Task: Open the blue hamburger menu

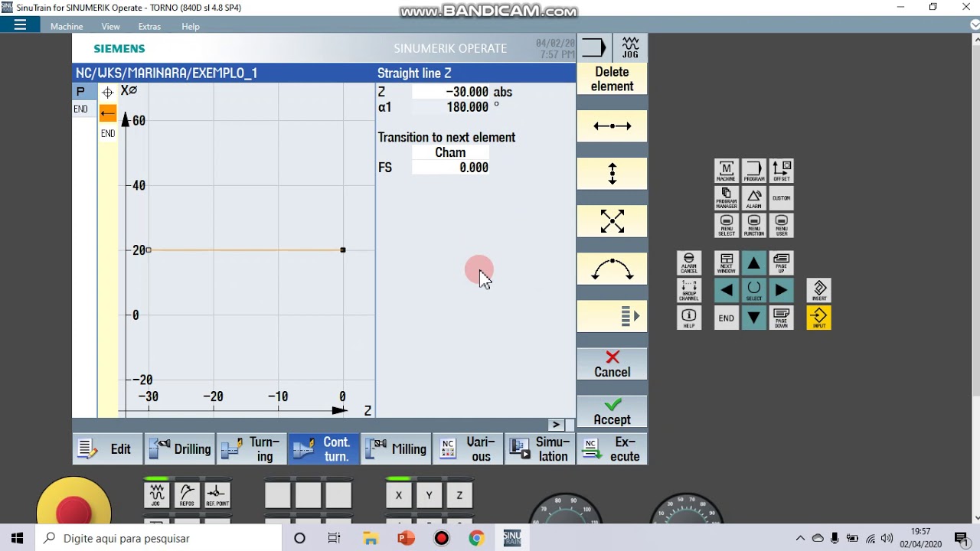Action: [x=21, y=25]
